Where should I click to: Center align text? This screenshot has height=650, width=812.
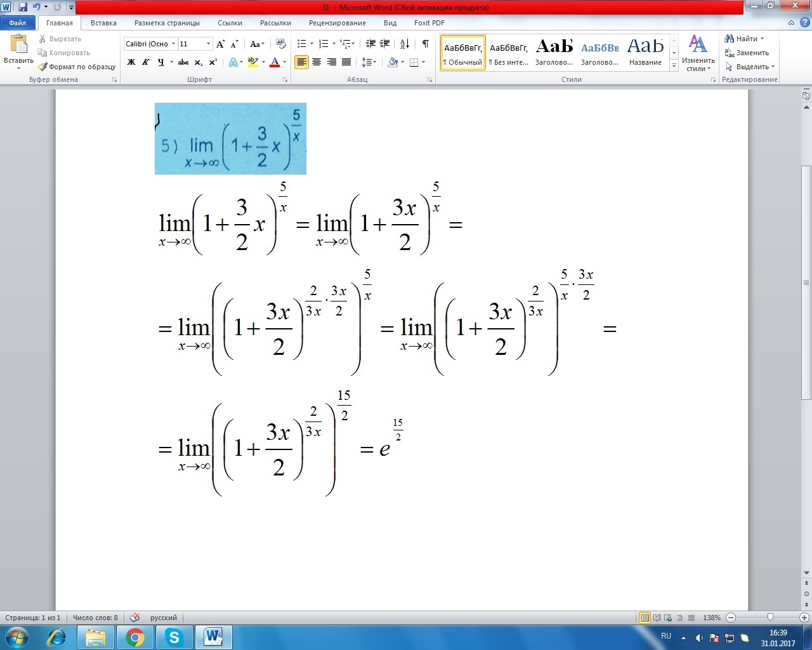click(317, 62)
